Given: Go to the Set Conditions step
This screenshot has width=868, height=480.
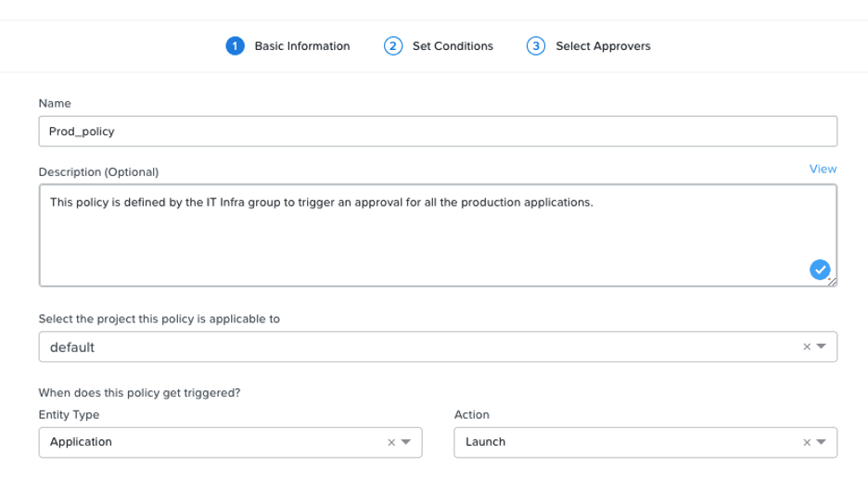Looking at the screenshot, I should pos(453,46).
